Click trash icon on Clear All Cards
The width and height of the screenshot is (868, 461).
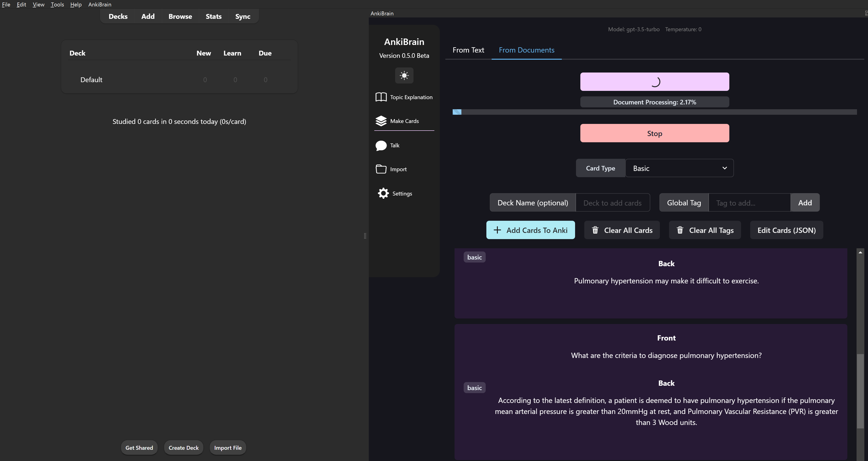tap(595, 230)
